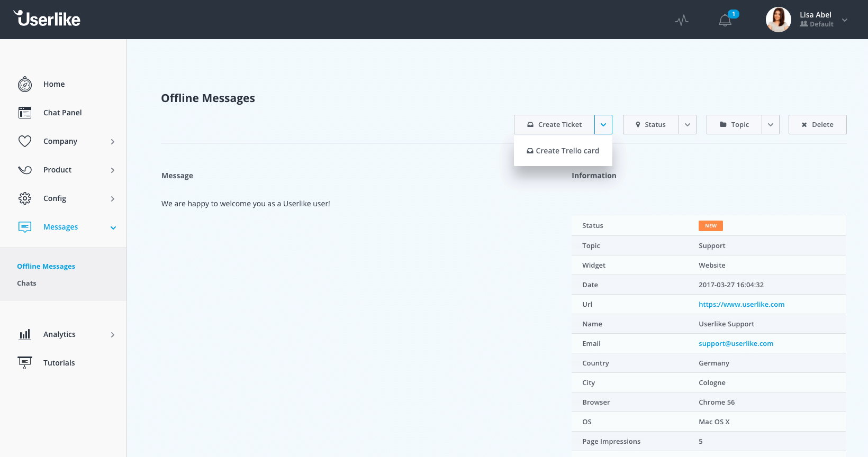Click the Topic folder icon

(x=723, y=124)
